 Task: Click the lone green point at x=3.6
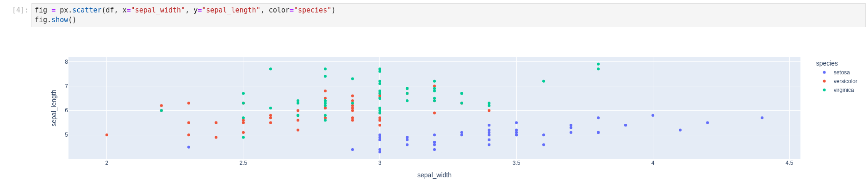coord(544,81)
